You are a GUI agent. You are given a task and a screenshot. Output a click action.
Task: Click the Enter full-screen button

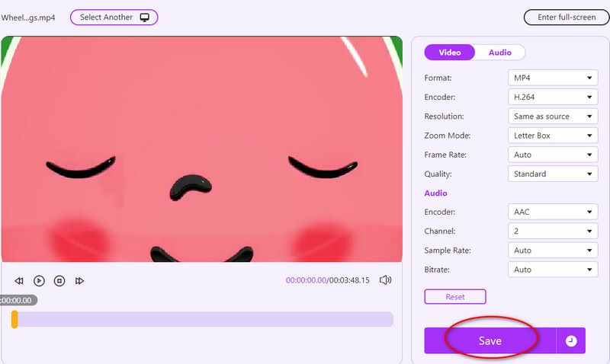(567, 18)
